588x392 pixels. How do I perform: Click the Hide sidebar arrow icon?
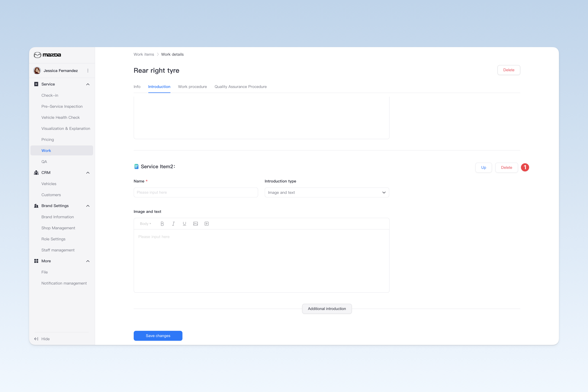[36, 339]
